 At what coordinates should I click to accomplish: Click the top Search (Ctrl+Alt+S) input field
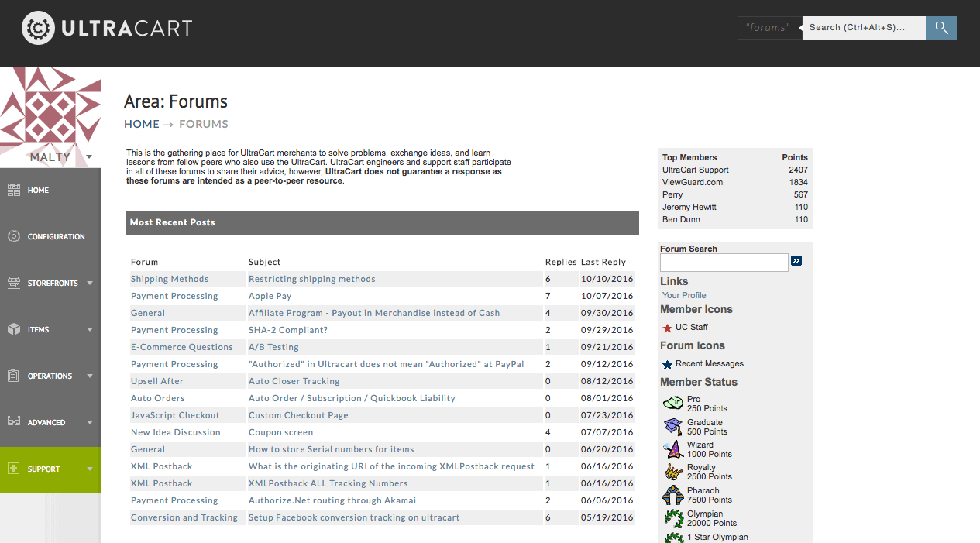point(864,28)
